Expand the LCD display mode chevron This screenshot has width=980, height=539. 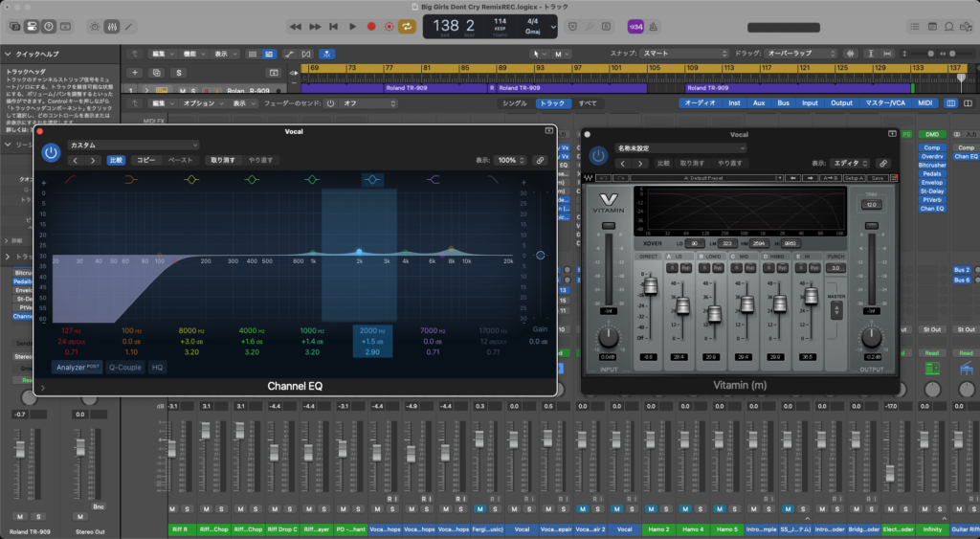[x=553, y=27]
